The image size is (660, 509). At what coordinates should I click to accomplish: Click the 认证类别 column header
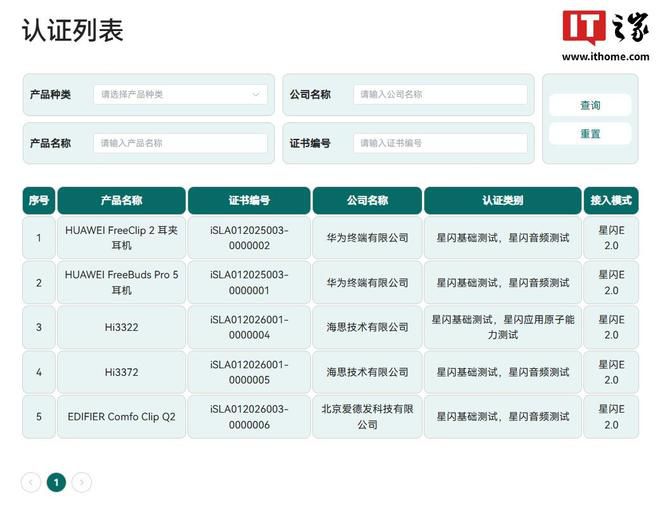pyautogui.click(x=503, y=200)
